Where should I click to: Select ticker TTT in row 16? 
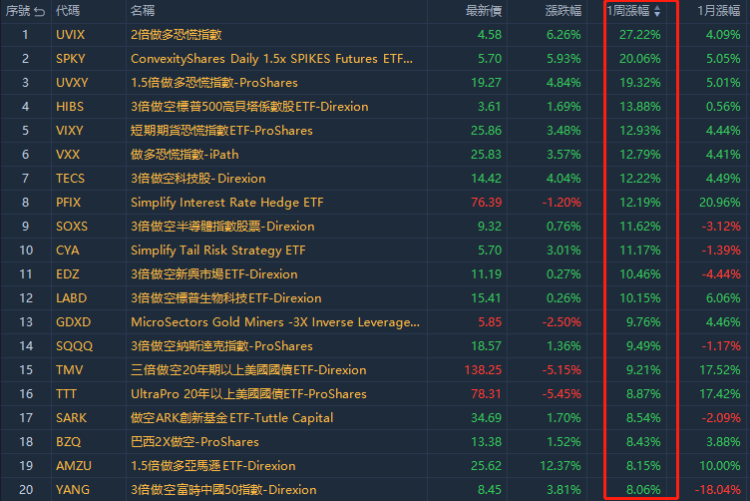point(66,394)
